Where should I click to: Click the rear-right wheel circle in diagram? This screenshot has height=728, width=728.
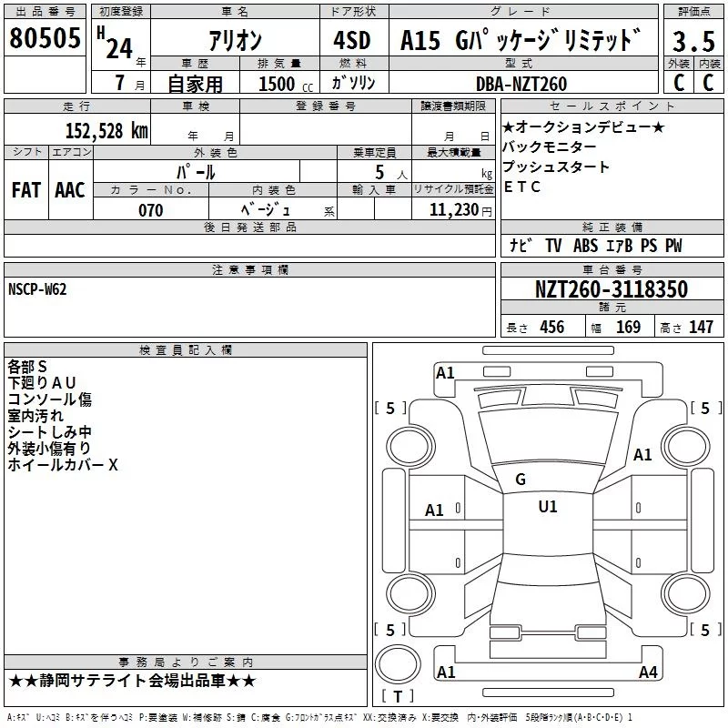[685, 593]
